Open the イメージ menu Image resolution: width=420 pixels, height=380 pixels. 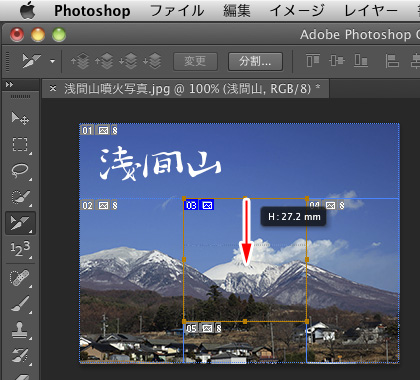(297, 10)
